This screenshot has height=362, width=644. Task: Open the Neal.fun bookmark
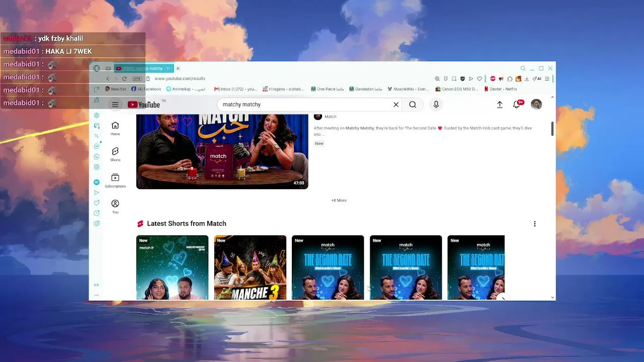point(115,89)
